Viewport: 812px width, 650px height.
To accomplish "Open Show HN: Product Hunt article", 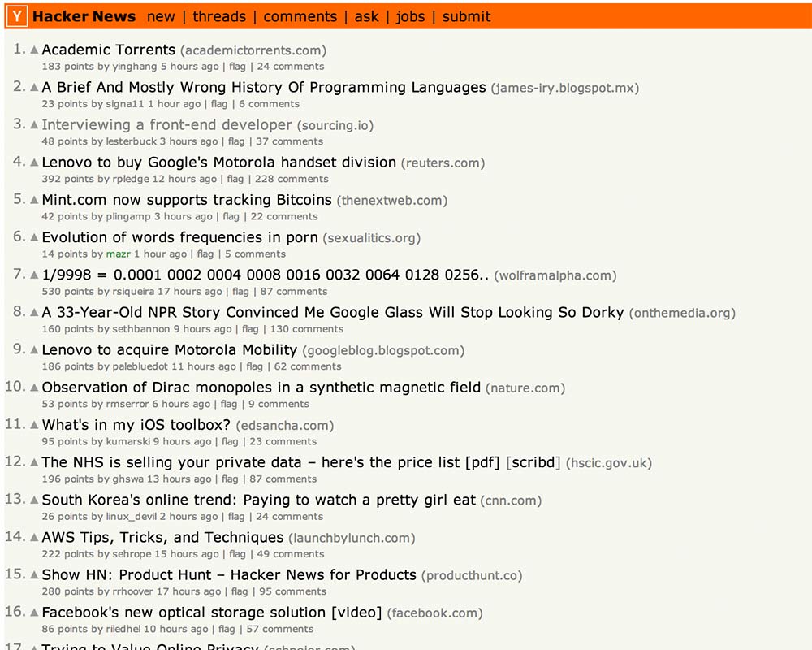I will pos(229,574).
